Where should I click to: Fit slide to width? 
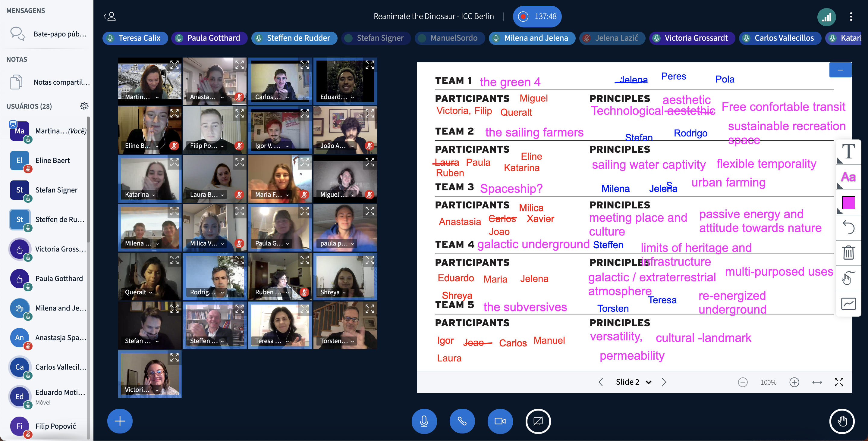[x=817, y=382]
